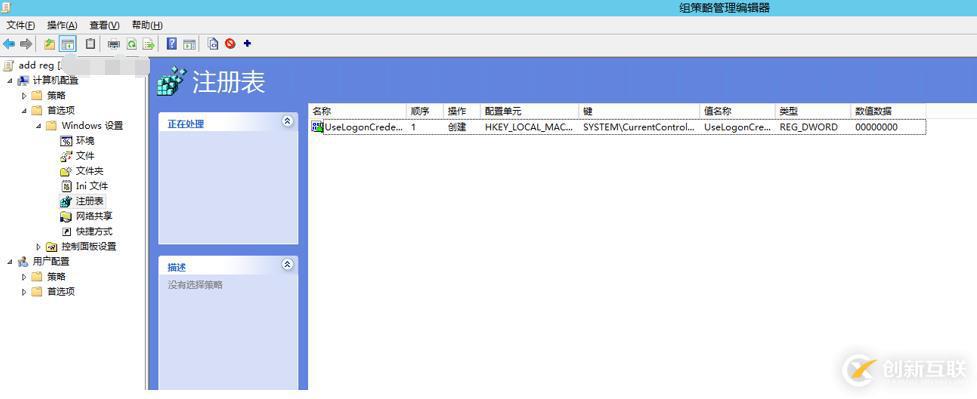
Task: Expand 策略 under 用户配置
Action: click(24, 276)
